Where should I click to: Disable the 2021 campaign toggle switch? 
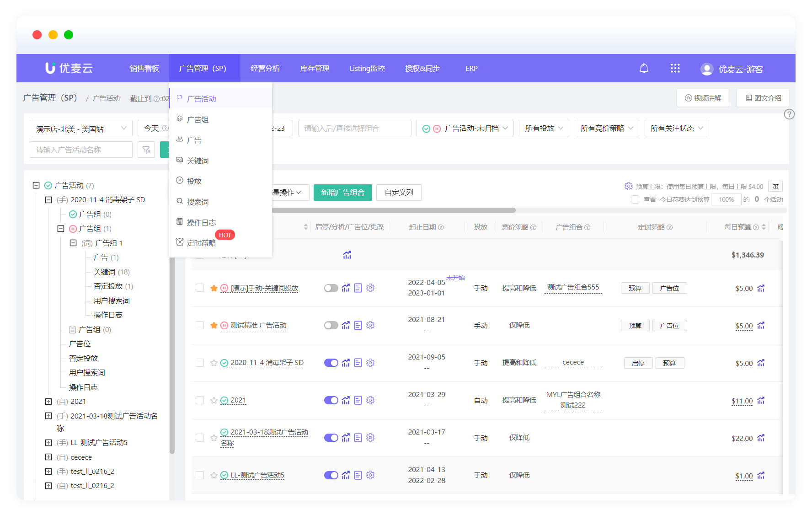(x=331, y=400)
